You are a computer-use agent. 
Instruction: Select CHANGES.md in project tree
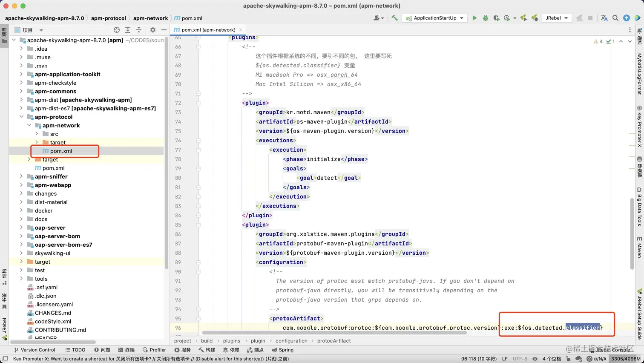pos(53,313)
